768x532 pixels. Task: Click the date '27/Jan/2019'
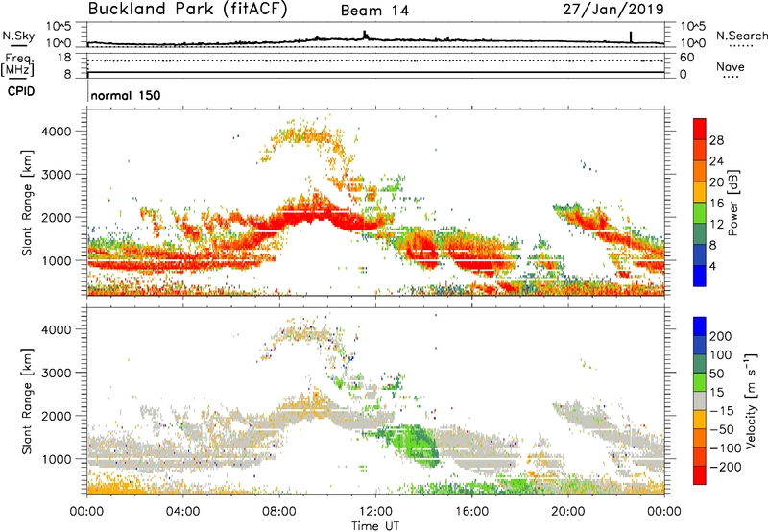(x=613, y=10)
